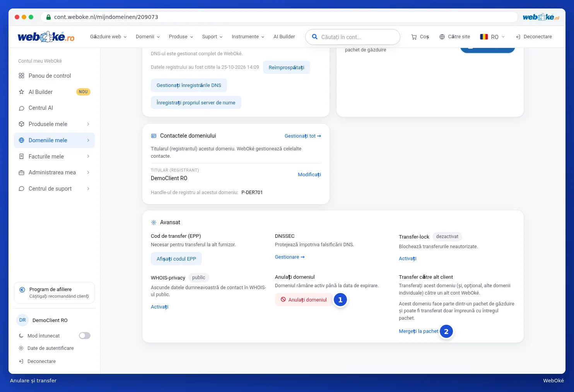Expand the Instrumente dropdown
Screen dimensions: 574x392
point(248,37)
